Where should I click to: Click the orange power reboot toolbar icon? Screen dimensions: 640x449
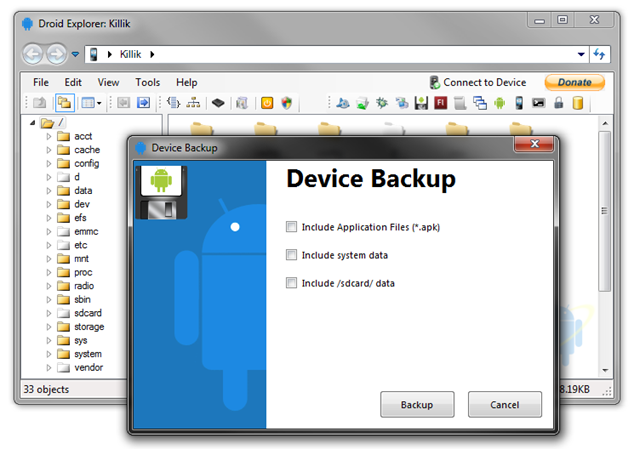tap(267, 103)
